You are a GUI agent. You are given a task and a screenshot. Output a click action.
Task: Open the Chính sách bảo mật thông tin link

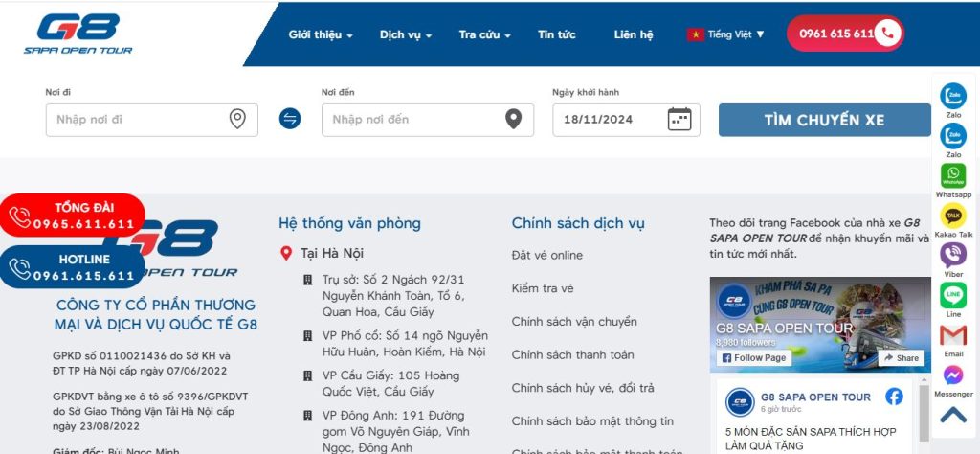(592, 420)
